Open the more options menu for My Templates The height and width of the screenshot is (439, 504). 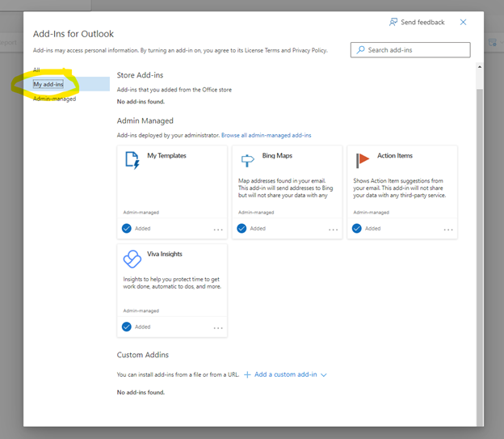pos(218,230)
